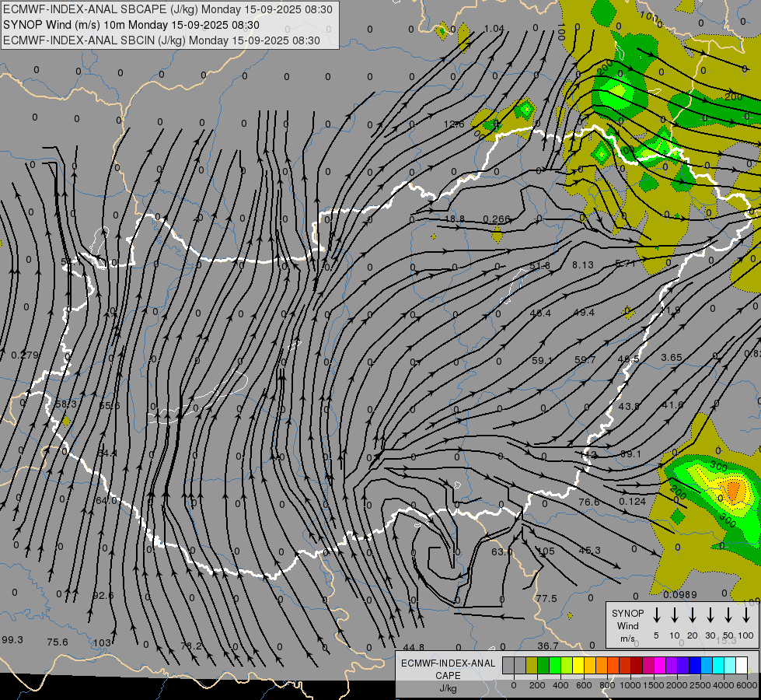Click the map value 46.4
The width and height of the screenshot is (761, 700).
pos(541,313)
